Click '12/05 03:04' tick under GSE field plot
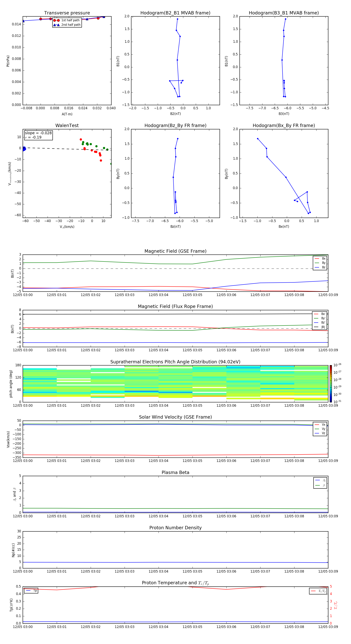This screenshot has height=644, width=351. 158,295
